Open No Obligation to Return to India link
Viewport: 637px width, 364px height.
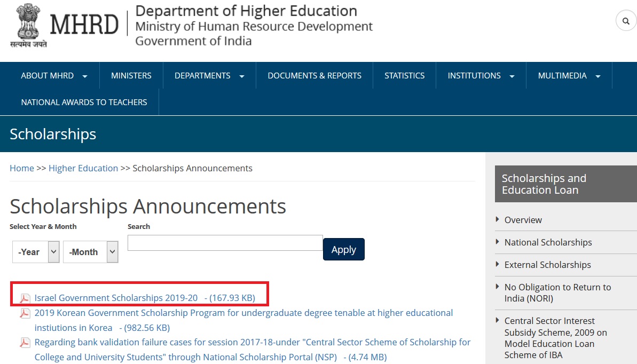tap(558, 292)
